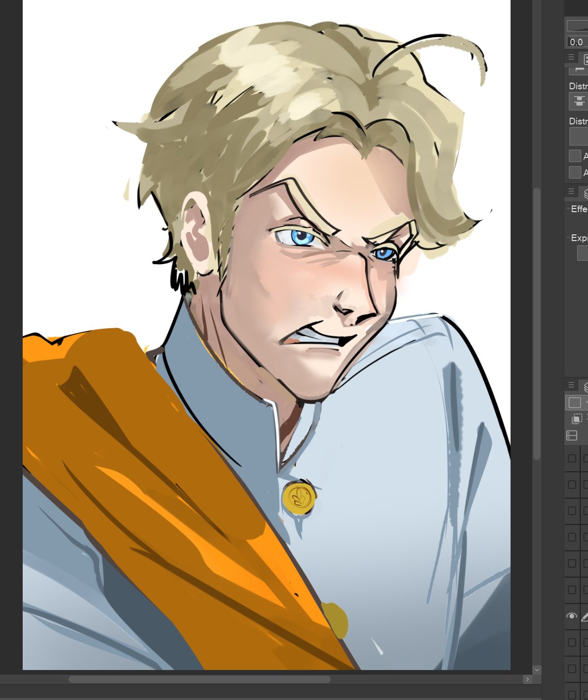Hide the currently visible layer via eye icon
Viewport: 588px width, 700px height.
571,616
